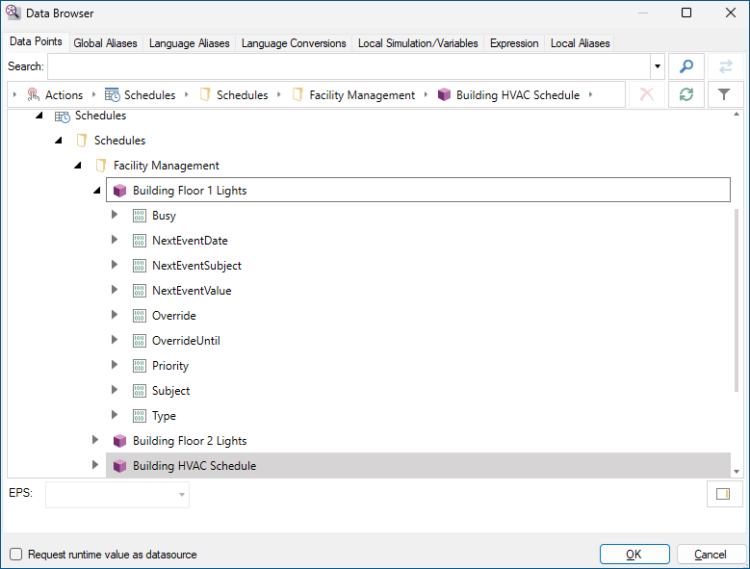
Task: Expand the Building HVAC Schedule node
Action: point(96,465)
